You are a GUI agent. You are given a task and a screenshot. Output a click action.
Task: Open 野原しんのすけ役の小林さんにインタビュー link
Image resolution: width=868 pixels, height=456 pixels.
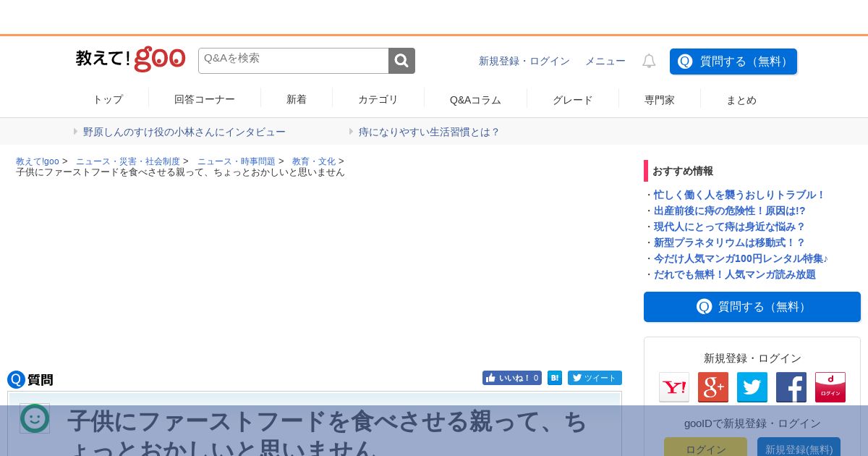point(184,132)
